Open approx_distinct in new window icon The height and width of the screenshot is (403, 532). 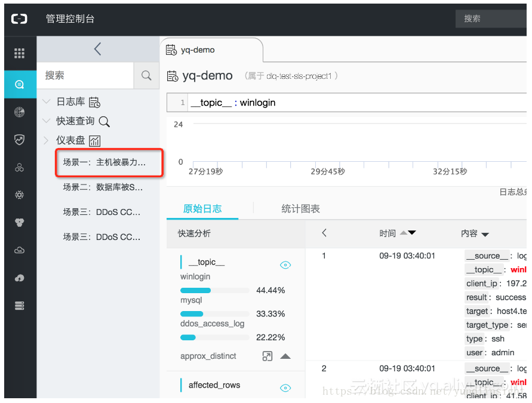[267, 356]
